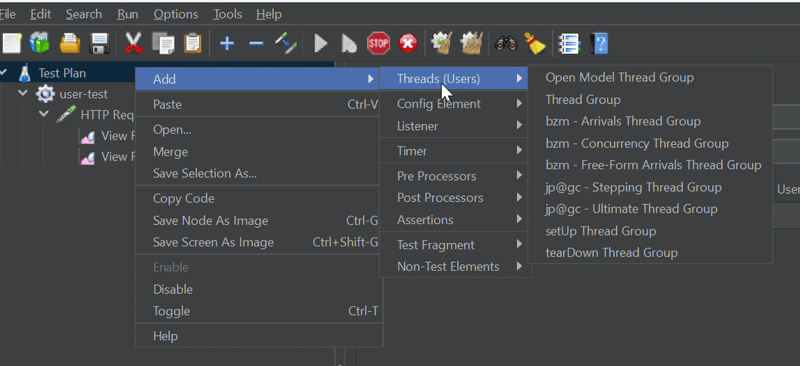
Task: Click the red Shutdown X icon
Action: (408, 43)
